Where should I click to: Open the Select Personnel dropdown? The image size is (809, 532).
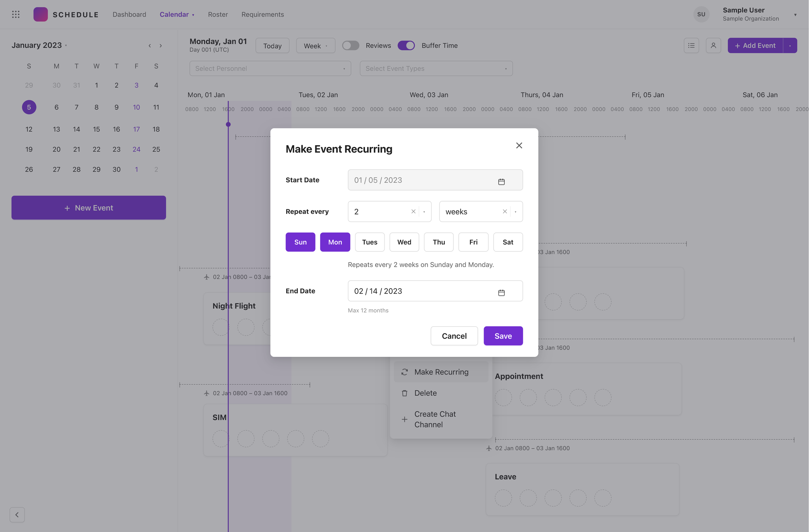[270, 68]
